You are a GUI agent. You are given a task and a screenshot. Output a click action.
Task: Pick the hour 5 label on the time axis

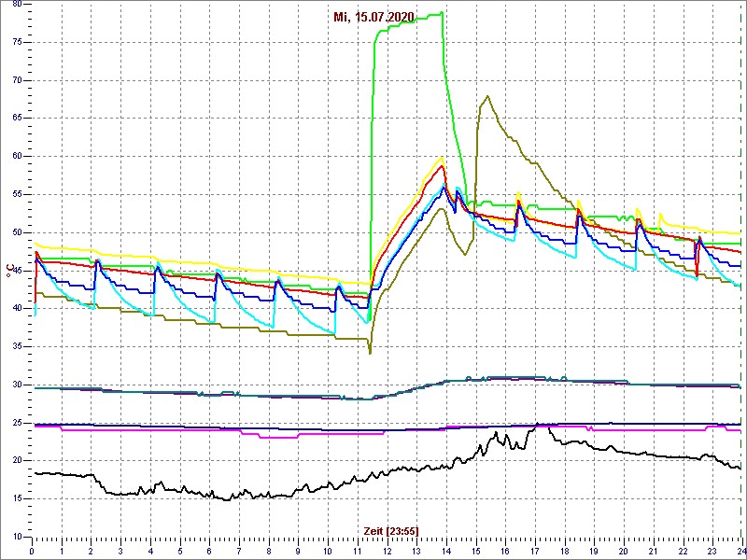coord(179,552)
